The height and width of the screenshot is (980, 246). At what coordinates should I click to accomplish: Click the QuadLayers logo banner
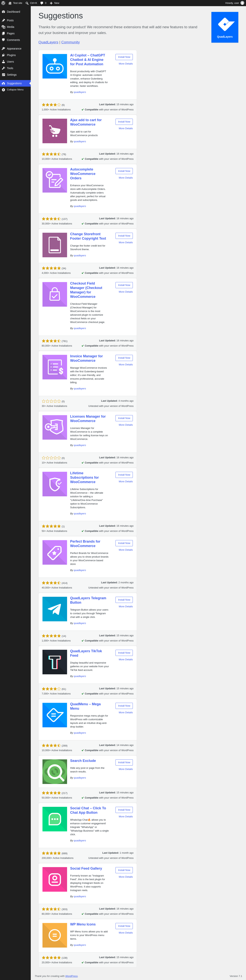(x=225, y=27)
